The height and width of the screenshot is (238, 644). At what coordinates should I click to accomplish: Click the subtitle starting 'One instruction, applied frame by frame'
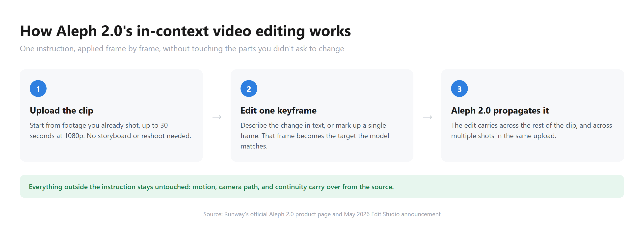click(182, 49)
